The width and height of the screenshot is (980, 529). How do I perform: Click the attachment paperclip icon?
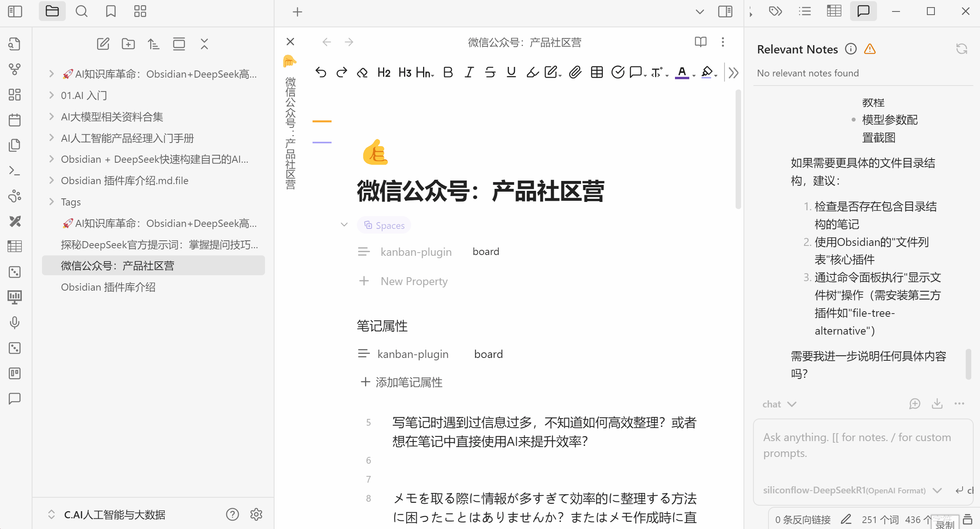point(575,72)
